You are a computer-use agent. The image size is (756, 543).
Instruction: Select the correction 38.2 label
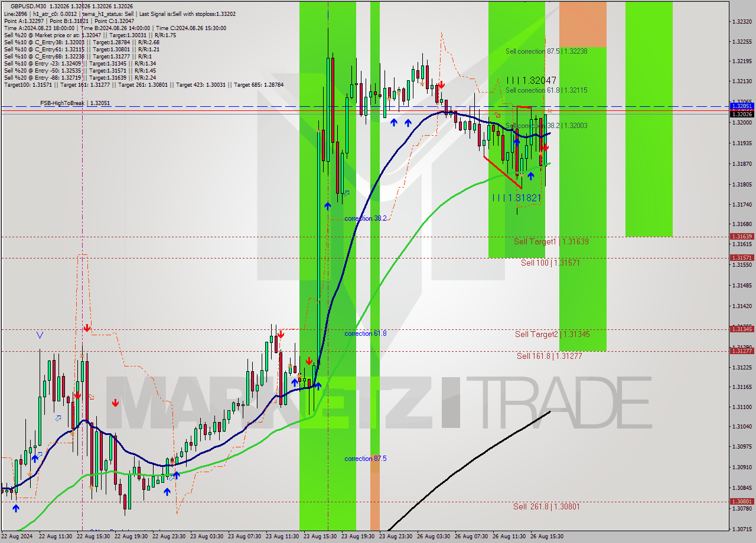[x=366, y=218]
